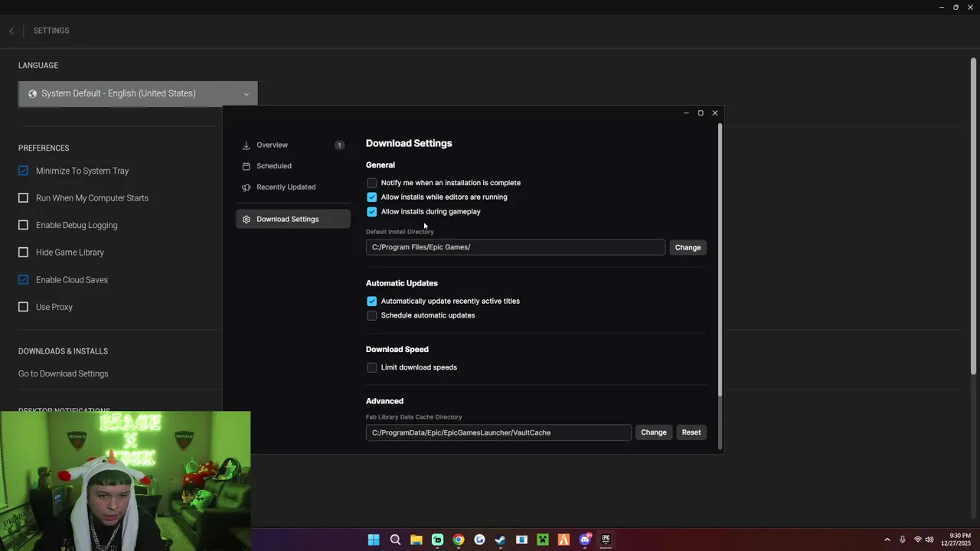This screenshot has width=980, height=551.
Task: Check Hide Game Library option
Action: pyautogui.click(x=23, y=253)
